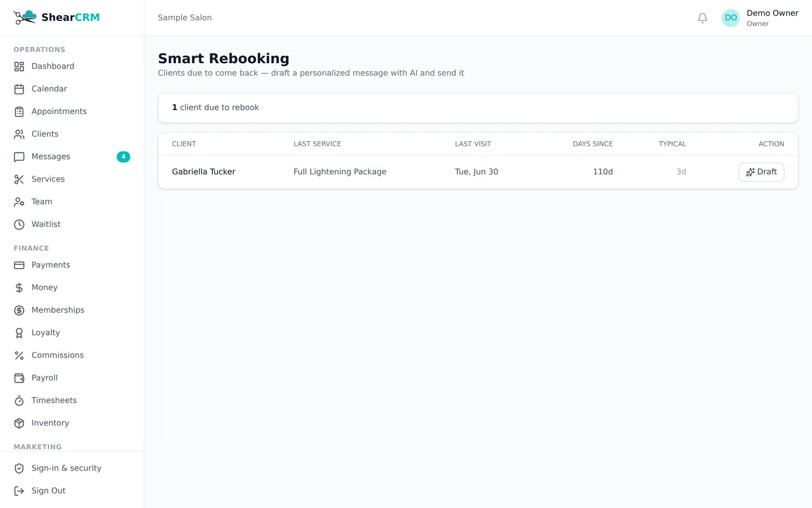Click the Last Service column header
This screenshot has height=508, width=812.
[317, 144]
